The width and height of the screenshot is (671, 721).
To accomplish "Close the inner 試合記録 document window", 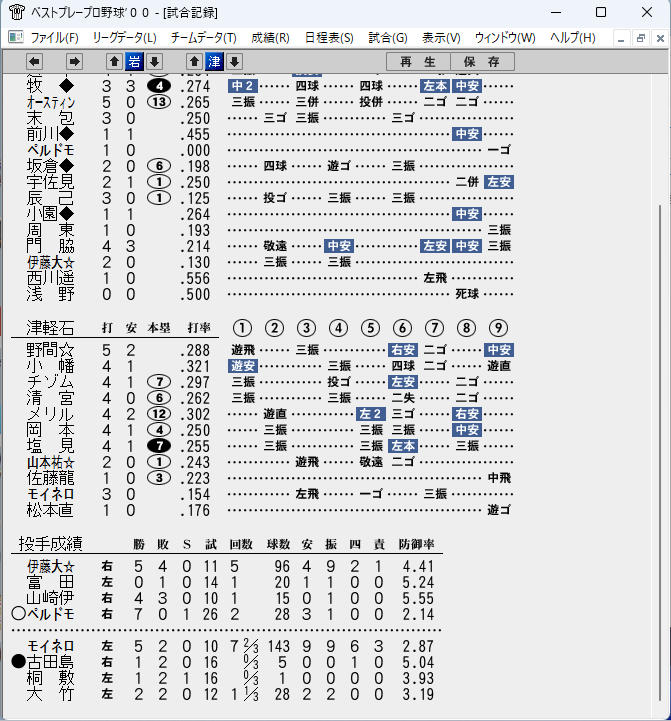I will (x=660, y=39).
